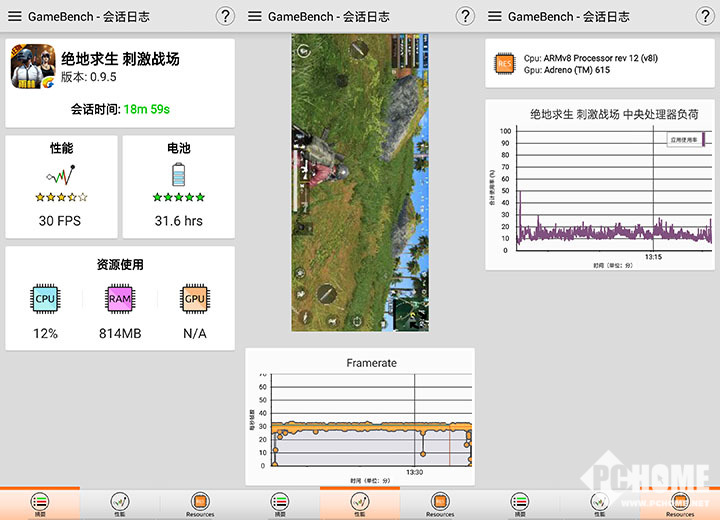Tap the 绝地求生 刺激战场 中央处理器负荷 chart title
Viewport: 720px width, 520px height.
(x=614, y=114)
